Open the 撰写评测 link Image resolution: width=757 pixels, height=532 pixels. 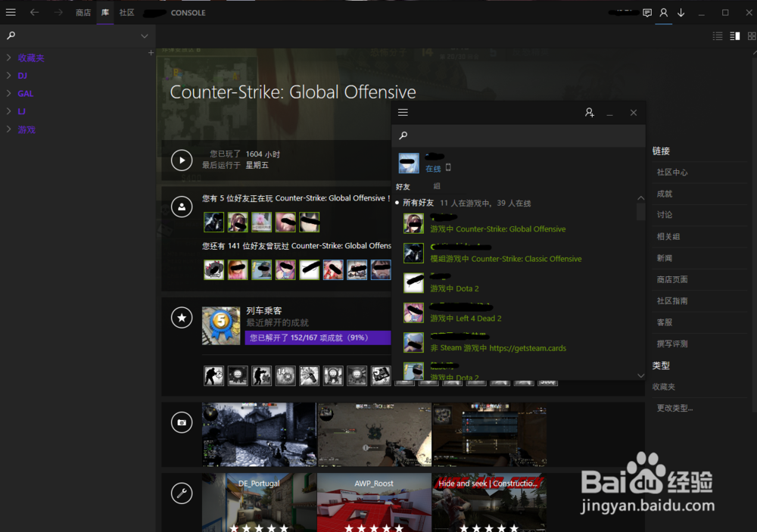(672, 344)
